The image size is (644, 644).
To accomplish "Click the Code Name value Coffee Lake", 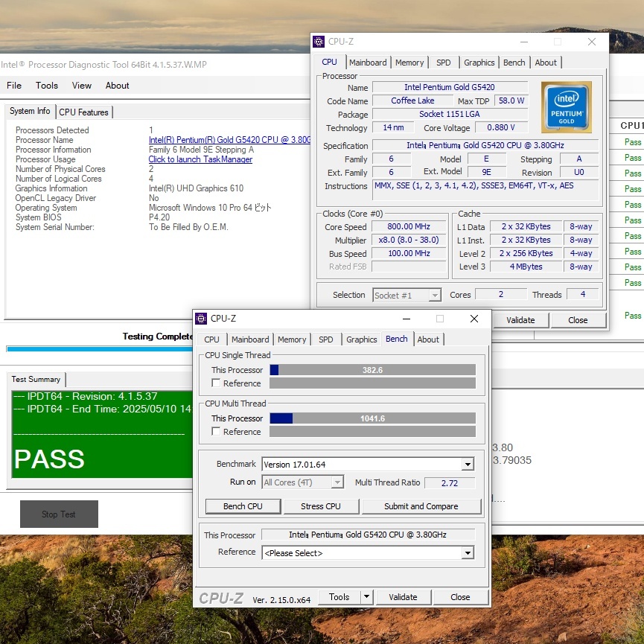I will click(x=412, y=101).
